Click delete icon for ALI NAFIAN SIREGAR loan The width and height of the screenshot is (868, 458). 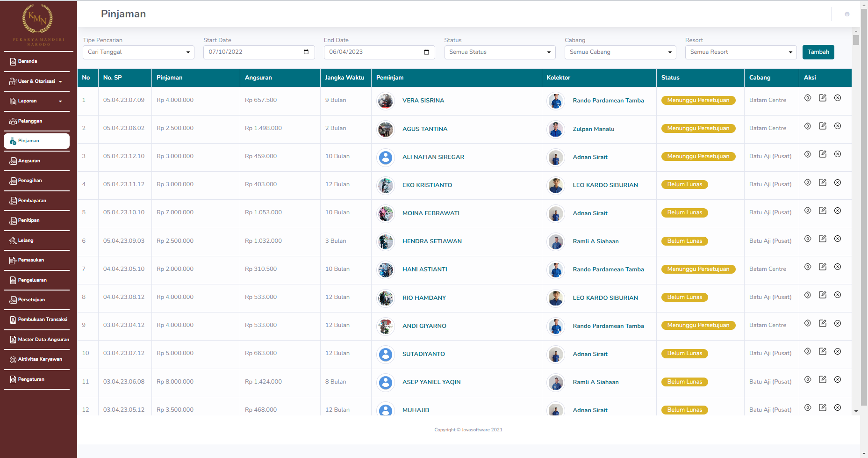[837, 154]
